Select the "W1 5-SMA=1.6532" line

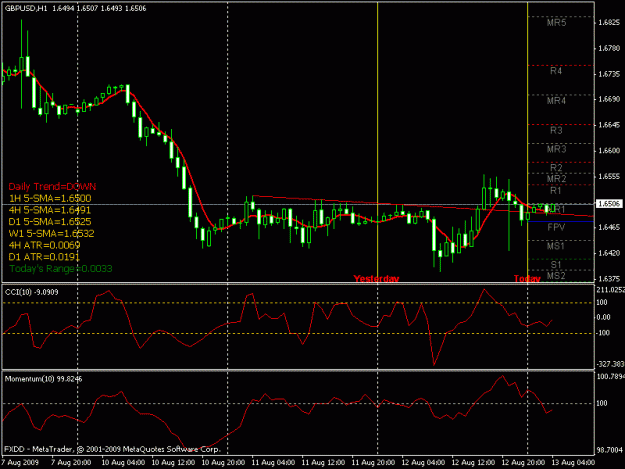click(51, 234)
